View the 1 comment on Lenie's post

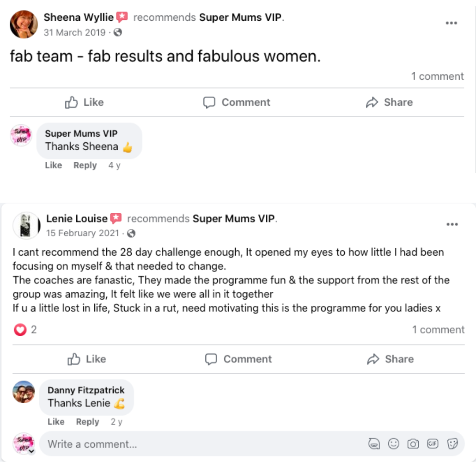click(438, 330)
